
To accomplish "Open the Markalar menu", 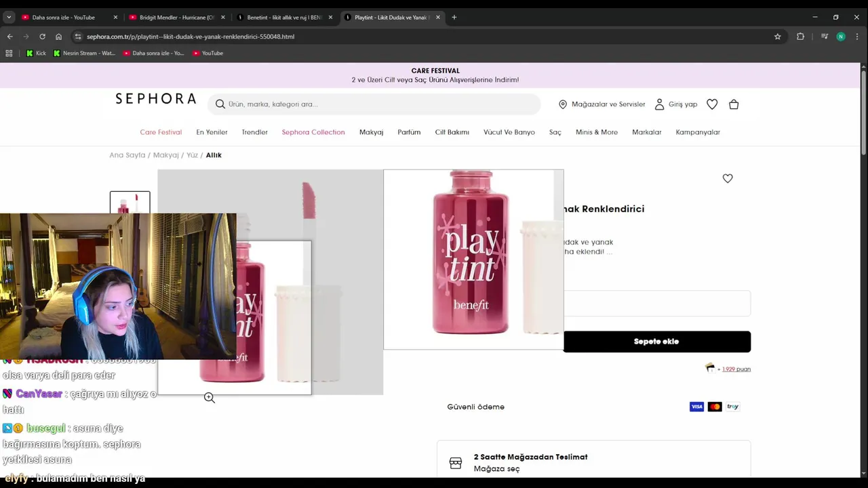I will (647, 132).
